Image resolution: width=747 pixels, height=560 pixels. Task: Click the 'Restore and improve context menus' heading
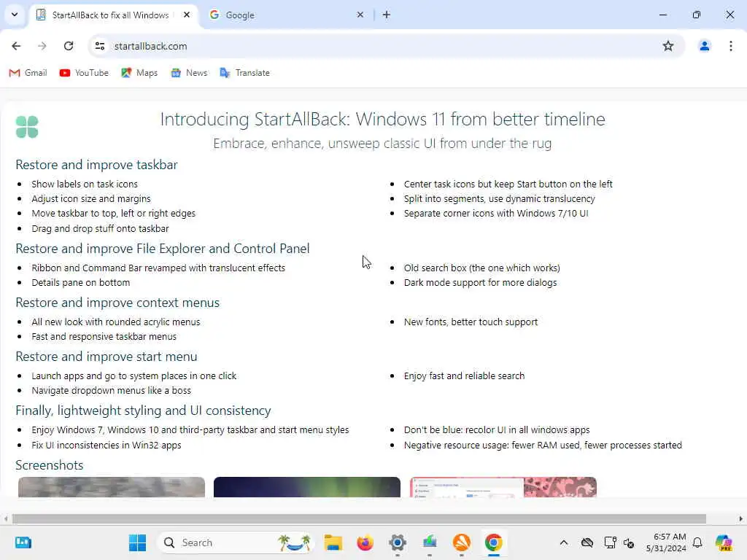coord(117,303)
